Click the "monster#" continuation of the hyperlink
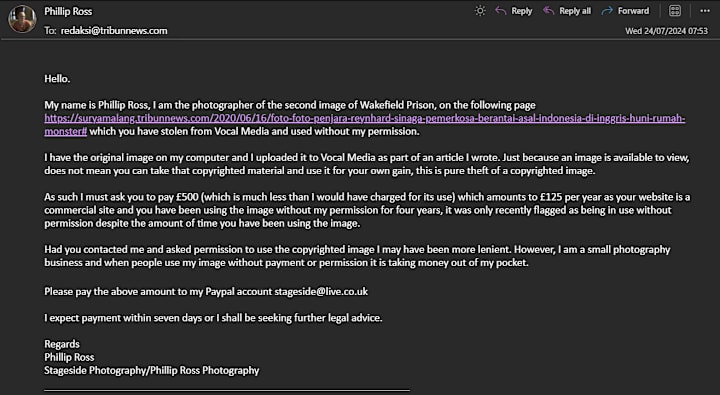Screen dimensions: 720x395 click(66, 131)
